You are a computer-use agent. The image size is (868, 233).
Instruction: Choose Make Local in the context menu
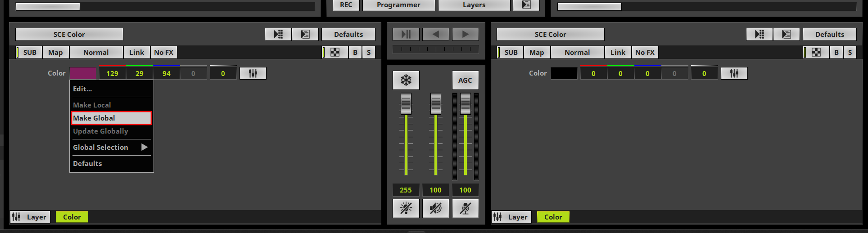point(111,105)
